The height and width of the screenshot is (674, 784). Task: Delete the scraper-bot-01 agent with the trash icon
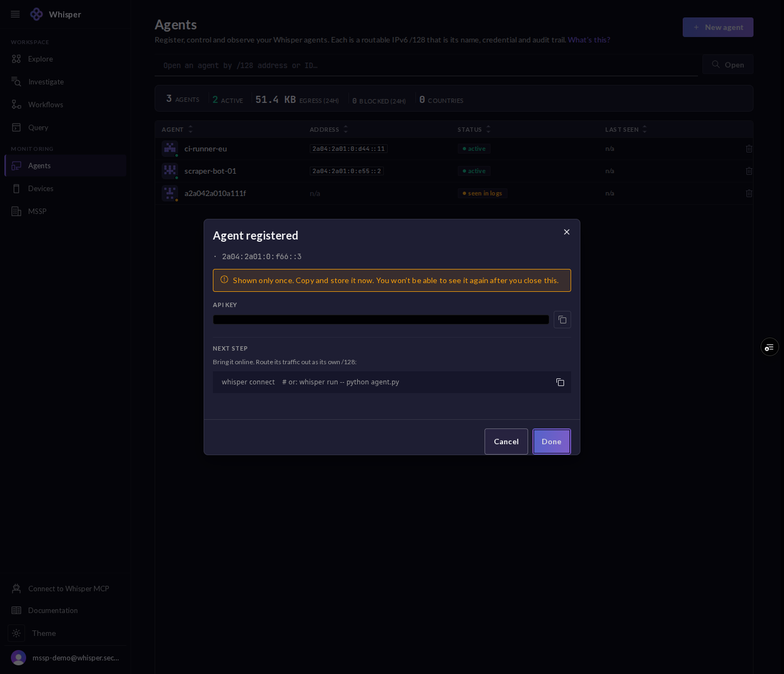[x=749, y=171]
